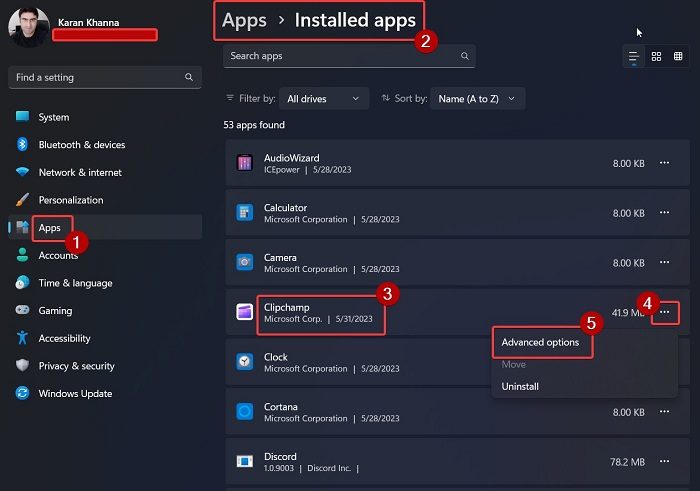The width and height of the screenshot is (700, 491).
Task: Open Time & language settings
Action: tap(104, 283)
